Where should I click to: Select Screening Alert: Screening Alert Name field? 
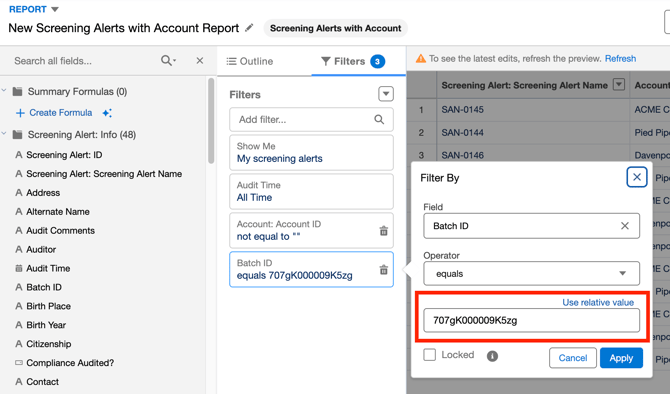click(104, 174)
